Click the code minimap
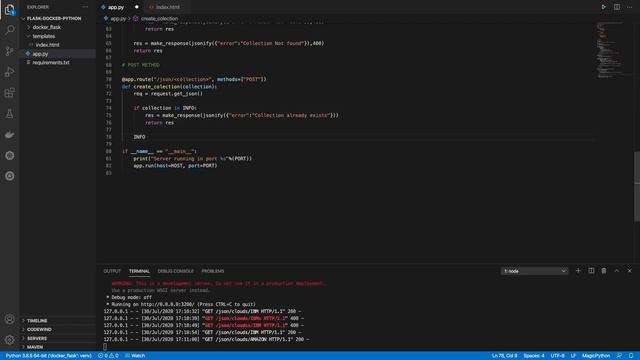 click(x=609, y=50)
